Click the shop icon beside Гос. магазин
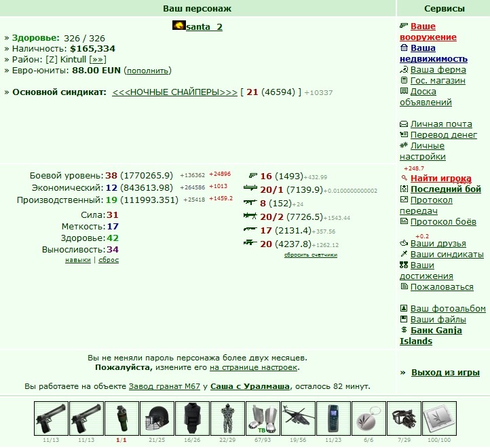The height and width of the screenshot is (448, 490). (x=404, y=80)
